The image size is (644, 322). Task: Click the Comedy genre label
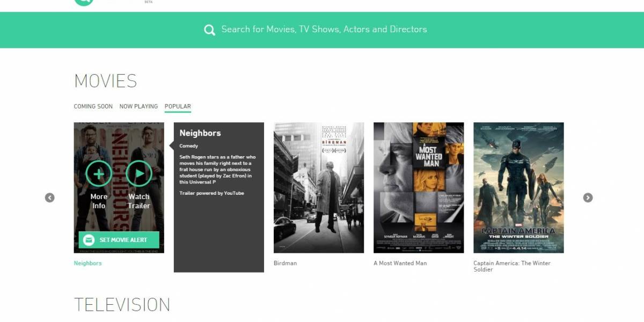pyautogui.click(x=189, y=146)
